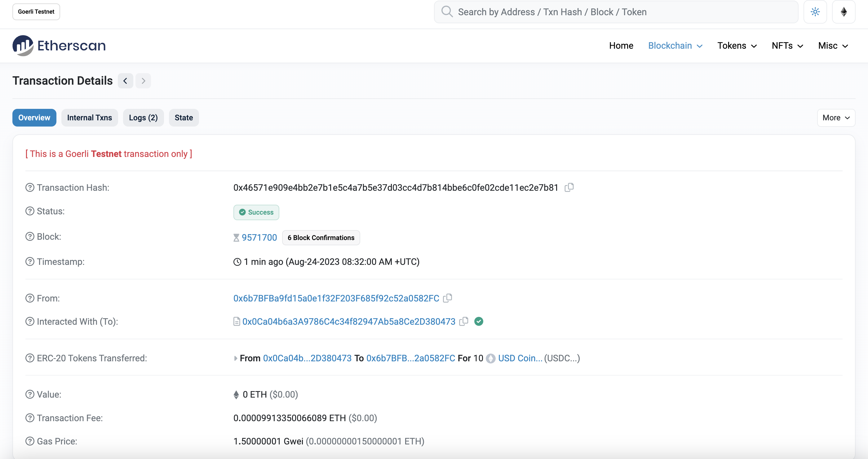Click the Transaction Hash help icon
The width and height of the screenshot is (868, 459).
coord(30,187)
